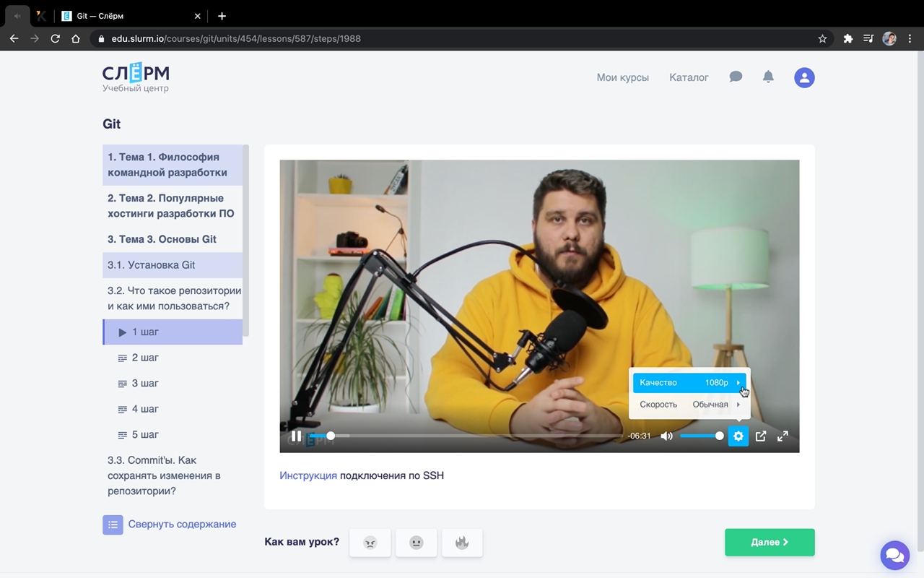Open the messages chat bubble icon

736,77
